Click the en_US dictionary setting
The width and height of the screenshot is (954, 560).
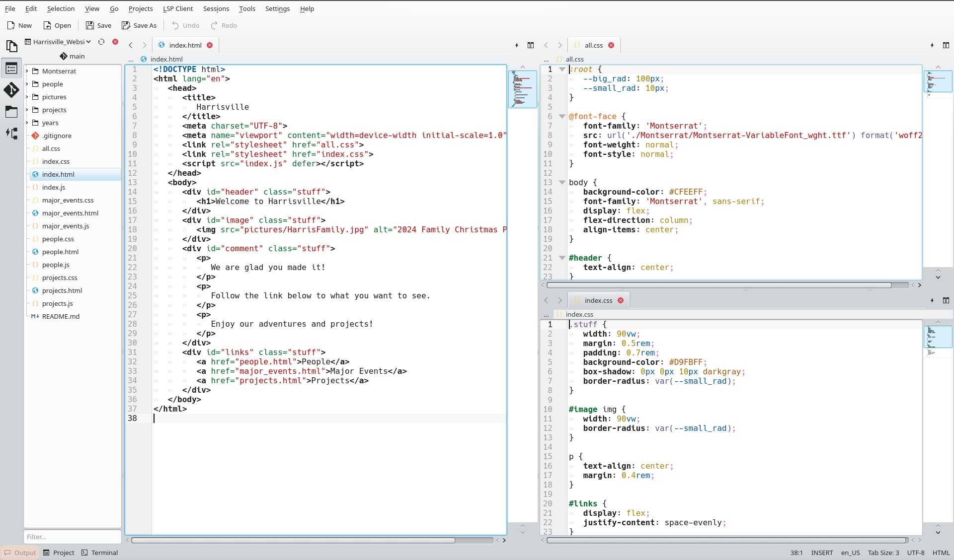tap(850, 553)
